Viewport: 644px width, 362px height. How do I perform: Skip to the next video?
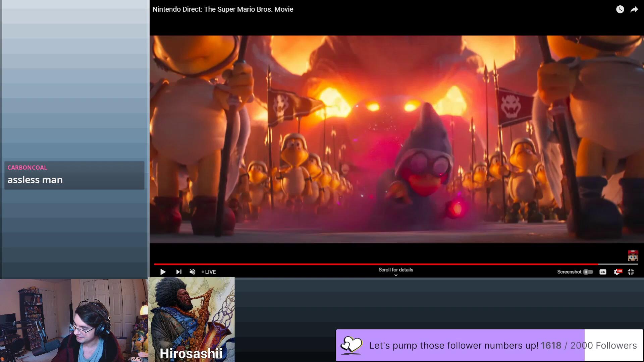178,272
